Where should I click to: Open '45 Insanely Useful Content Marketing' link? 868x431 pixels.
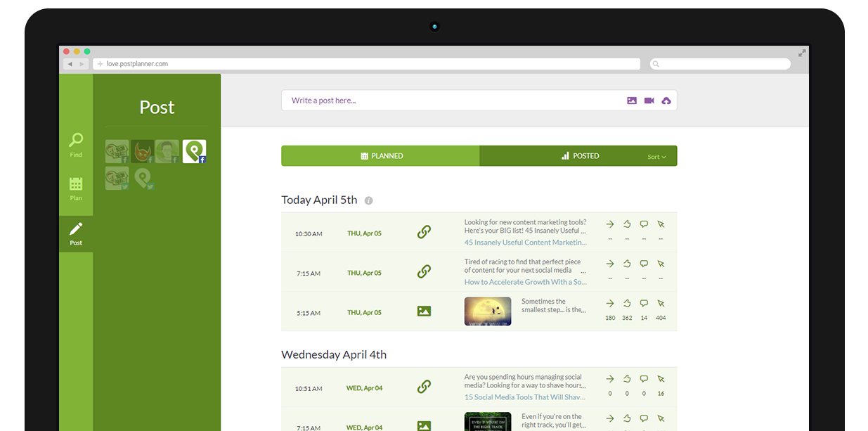point(525,243)
